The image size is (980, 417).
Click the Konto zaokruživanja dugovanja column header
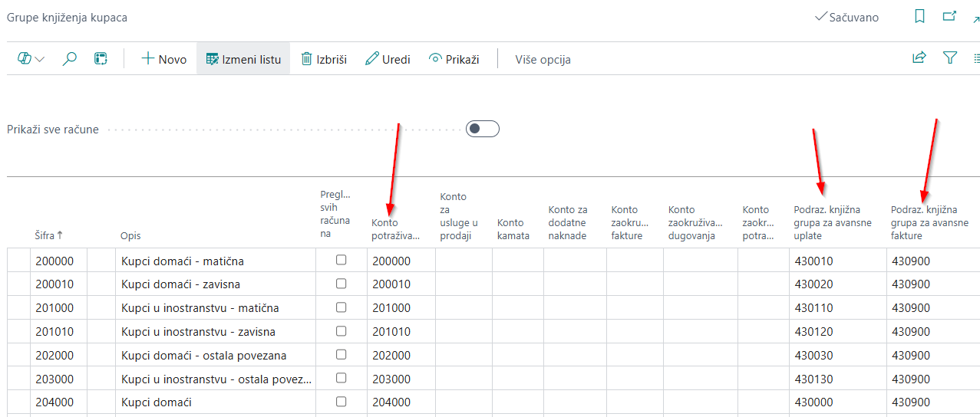click(695, 222)
